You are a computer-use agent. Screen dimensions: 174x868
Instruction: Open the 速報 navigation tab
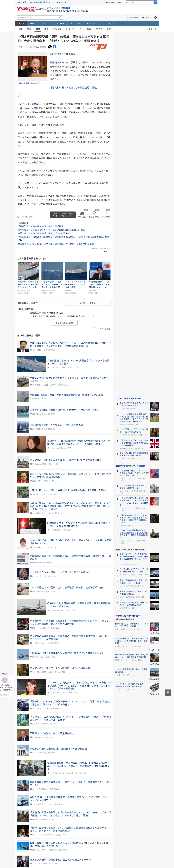click(32, 24)
